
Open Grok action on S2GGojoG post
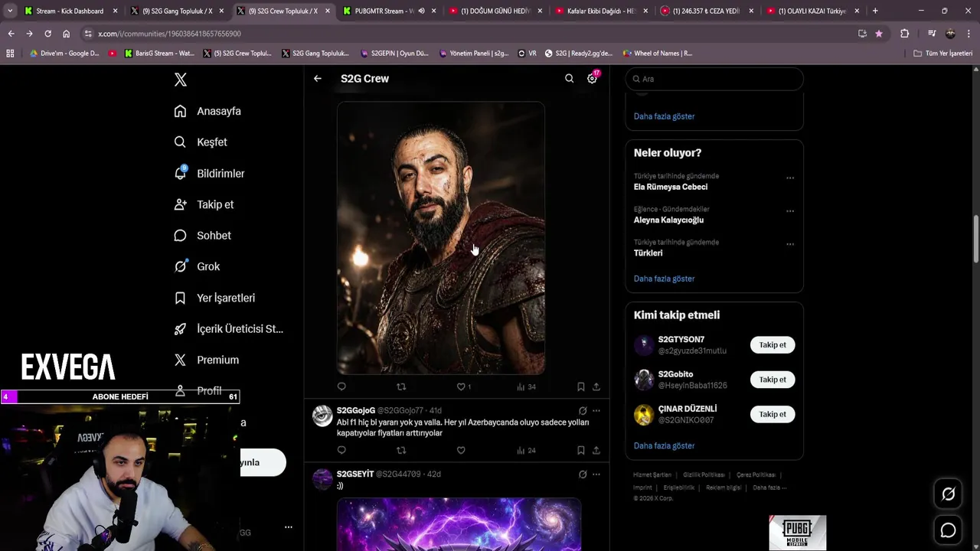pos(583,411)
